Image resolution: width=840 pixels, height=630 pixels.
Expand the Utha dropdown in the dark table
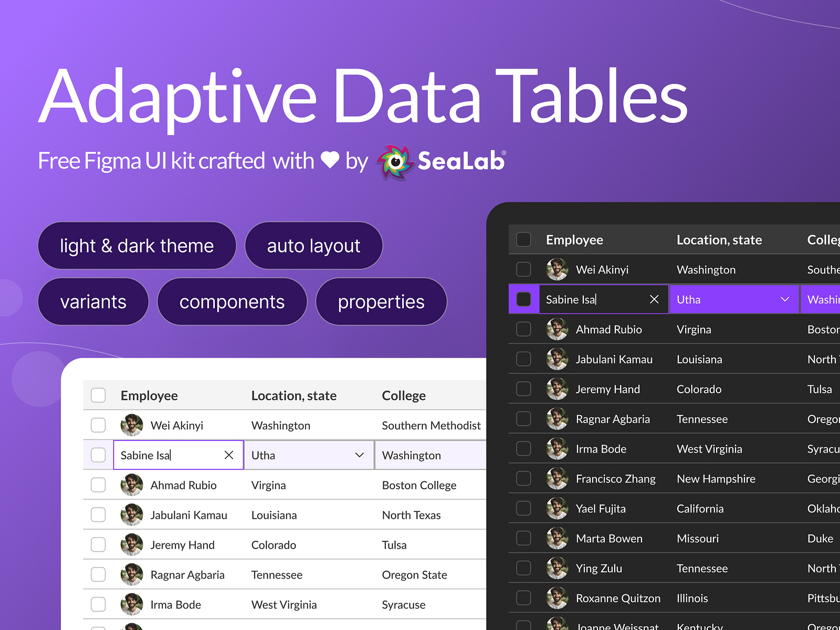point(784,299)
